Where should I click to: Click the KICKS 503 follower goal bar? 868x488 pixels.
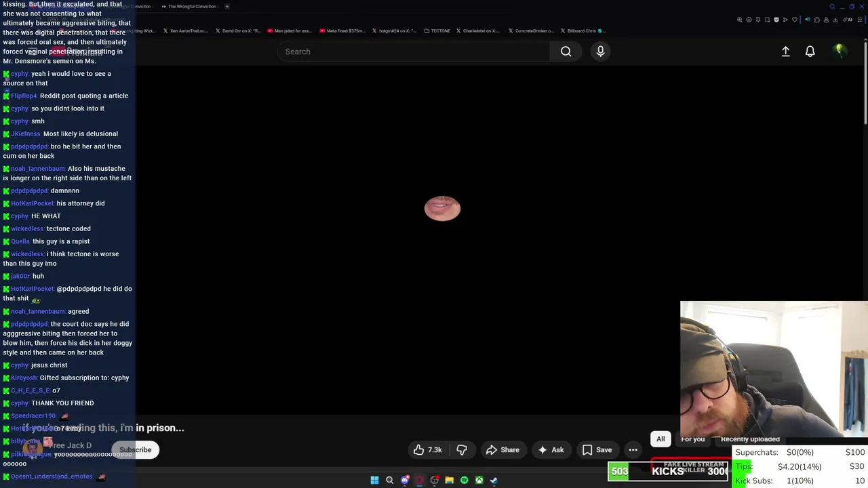pyautogui.click(x=669, y=471)
